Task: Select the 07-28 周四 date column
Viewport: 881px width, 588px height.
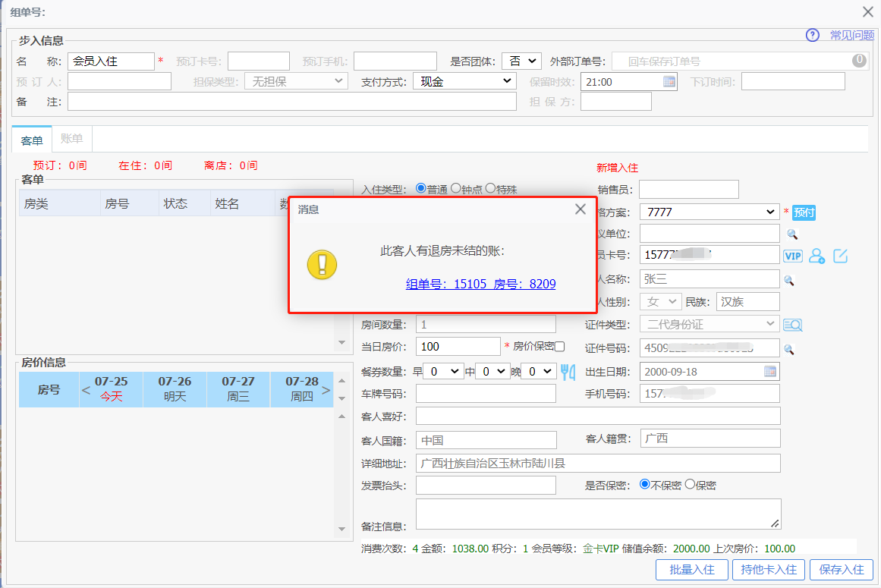Action: [302, 389]
